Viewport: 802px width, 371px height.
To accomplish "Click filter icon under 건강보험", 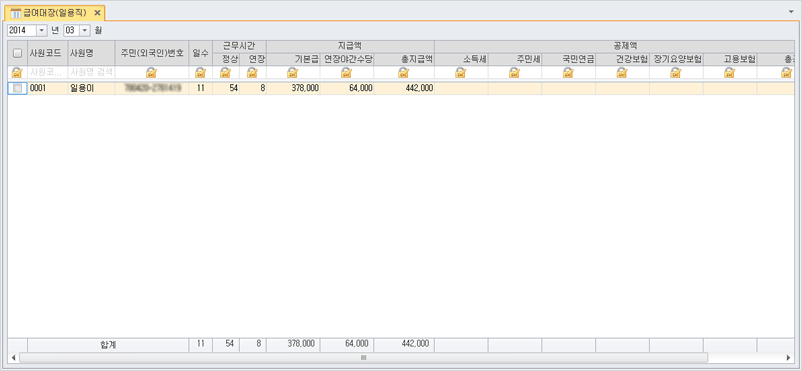I will coord(622,72).
